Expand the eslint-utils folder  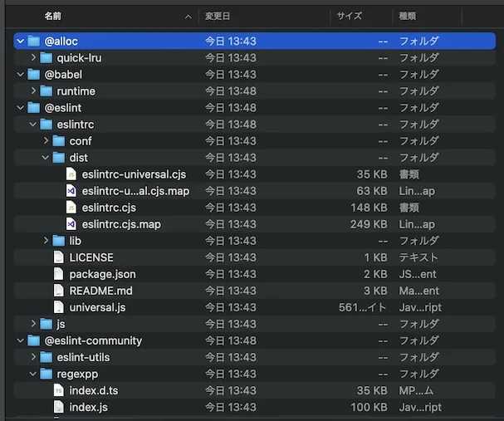(x=33, y=357)
